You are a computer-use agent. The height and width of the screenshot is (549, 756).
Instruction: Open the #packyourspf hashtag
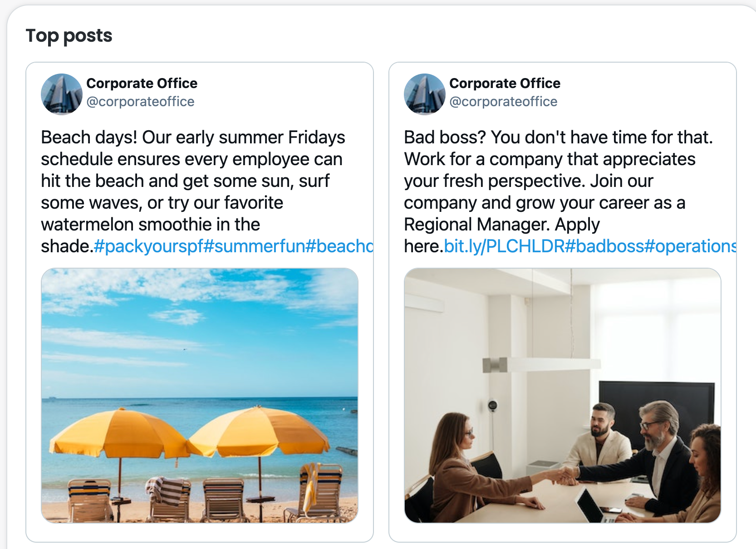(x=148, y=246)
